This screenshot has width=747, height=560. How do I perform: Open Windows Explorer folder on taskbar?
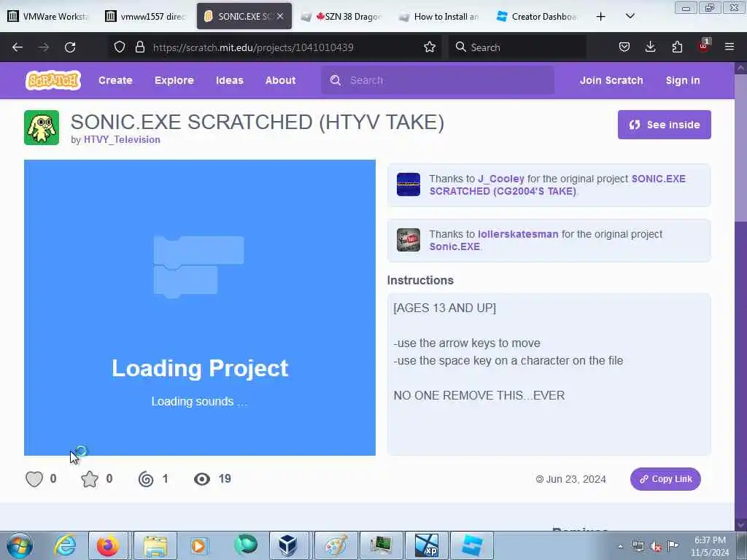(155, 545)
